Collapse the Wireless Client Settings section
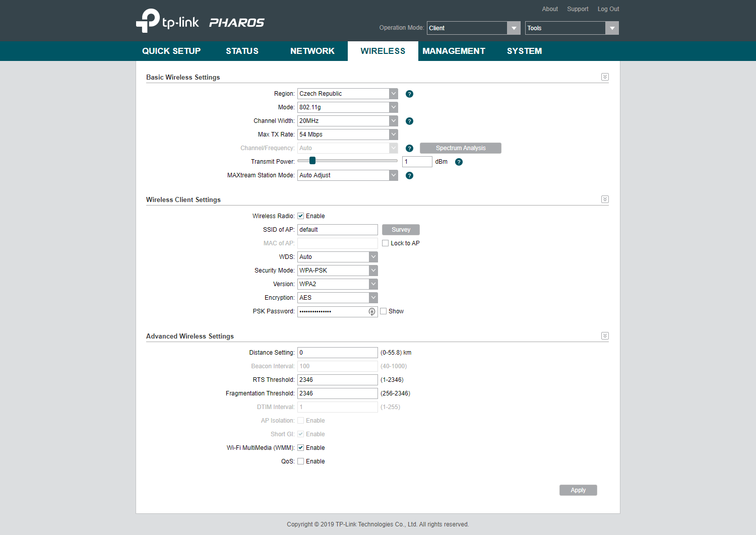This screenshot has width=756, height=535. [605, 199]
